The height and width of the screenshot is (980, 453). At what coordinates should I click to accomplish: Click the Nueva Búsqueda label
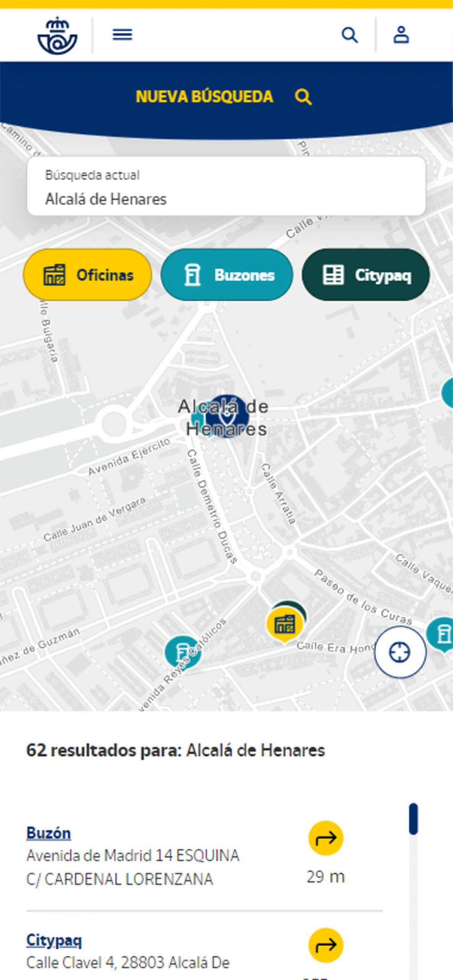tap(204, 96)
